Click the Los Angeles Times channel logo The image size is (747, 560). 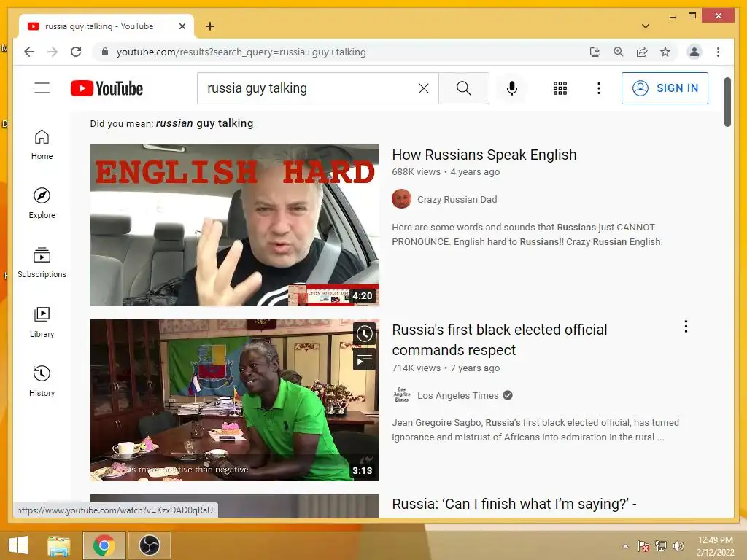click(402, 395)
